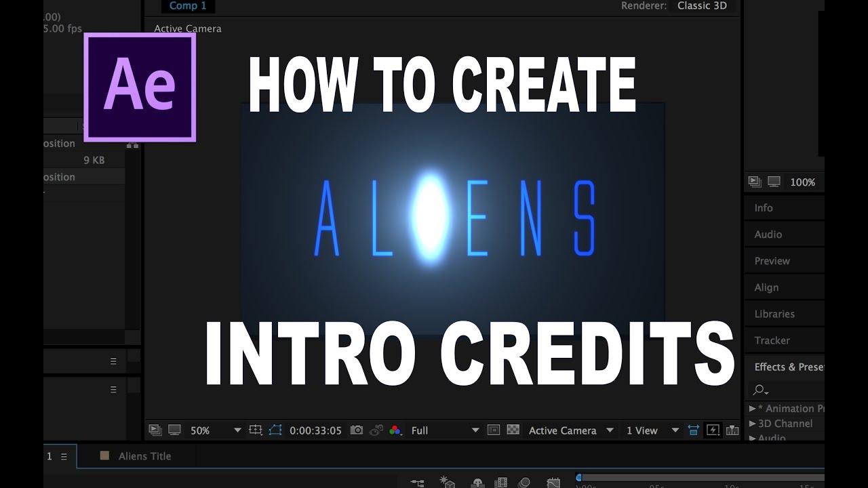Open the Info panel
Screen dimensions: 868x488
[x=764, y=208]
